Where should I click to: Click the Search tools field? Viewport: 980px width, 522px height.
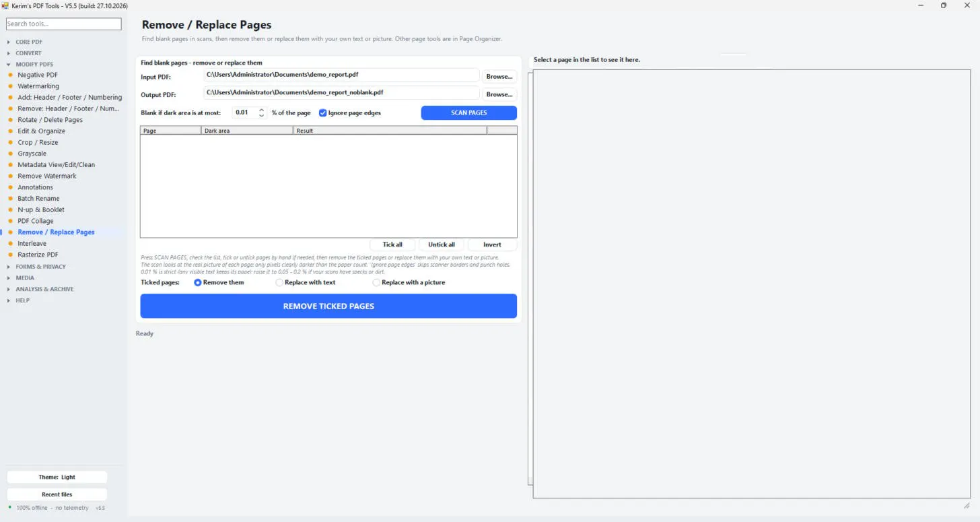[64, 24]
